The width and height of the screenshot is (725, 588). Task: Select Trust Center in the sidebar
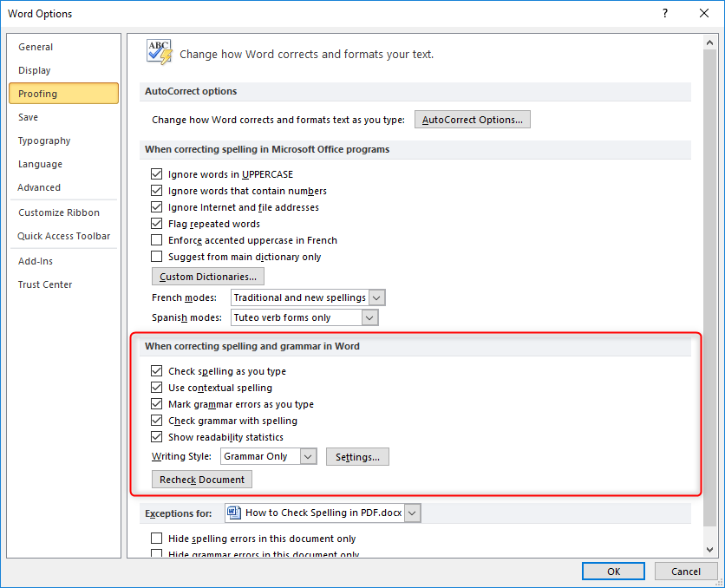coord(45,284)
